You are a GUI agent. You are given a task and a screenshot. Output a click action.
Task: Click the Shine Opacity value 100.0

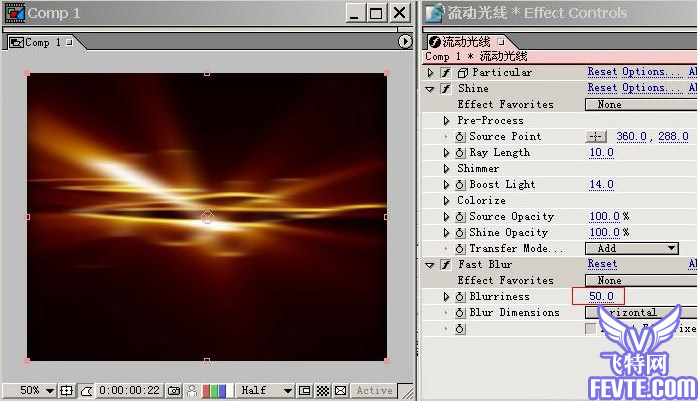(605, 233)
